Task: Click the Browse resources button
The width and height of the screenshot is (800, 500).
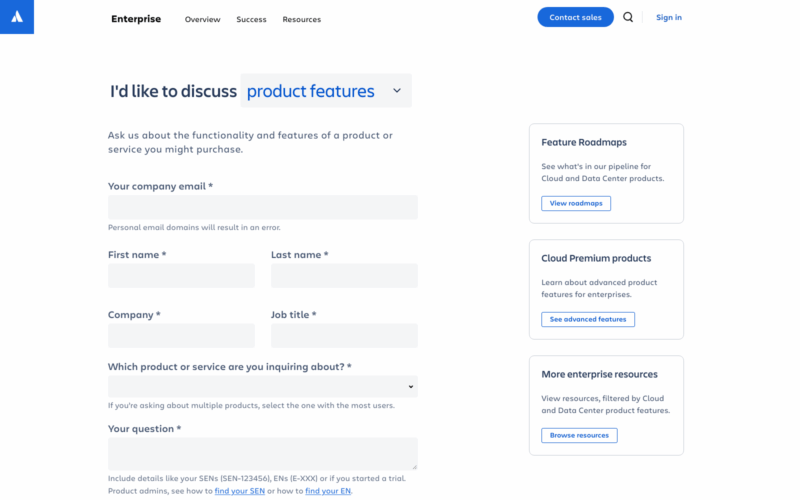Action: point(579,435)
